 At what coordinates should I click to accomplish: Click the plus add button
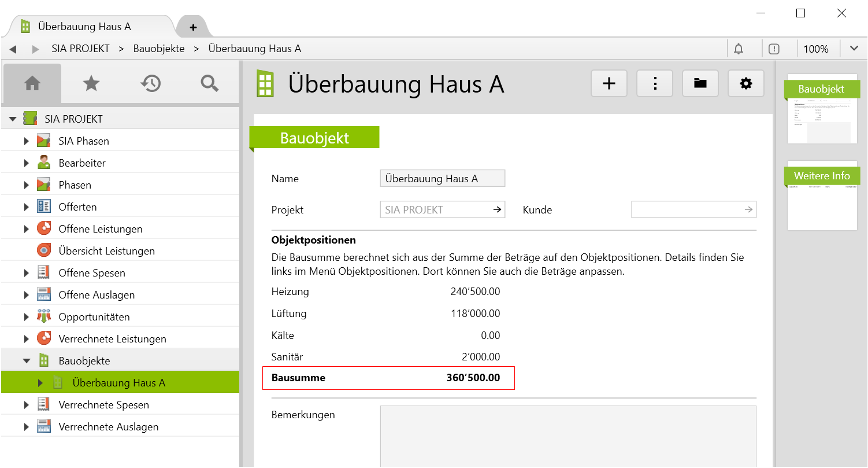(x=609, y=84)
